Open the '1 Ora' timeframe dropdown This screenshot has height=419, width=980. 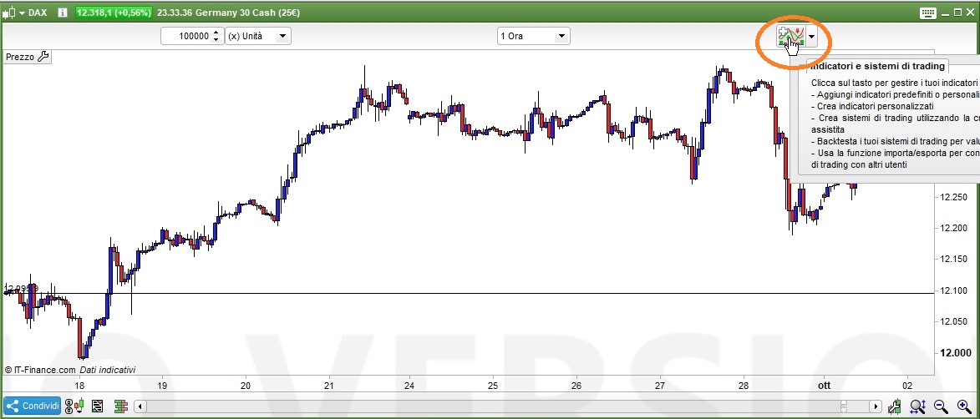tap(533, 36)
